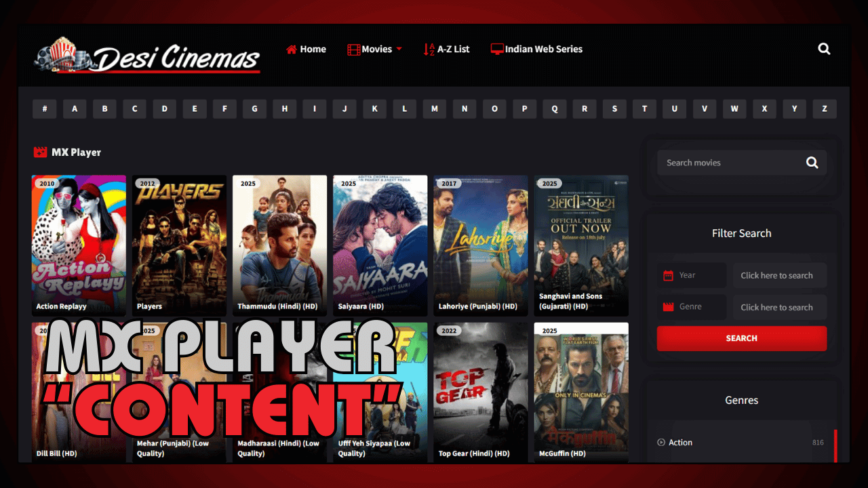Click the A-Z List sort icon
This screenshot has height=488, width=868.
(429, 49)
